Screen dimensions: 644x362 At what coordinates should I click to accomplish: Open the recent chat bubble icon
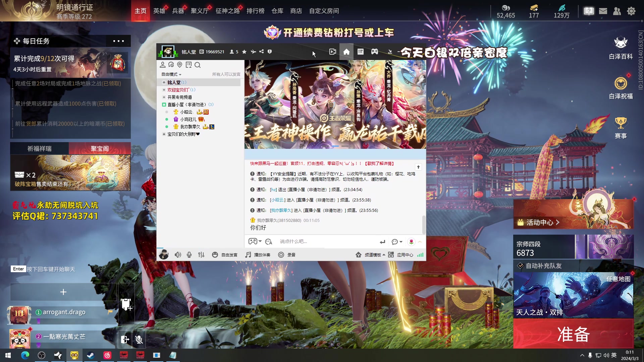(171, 65)
